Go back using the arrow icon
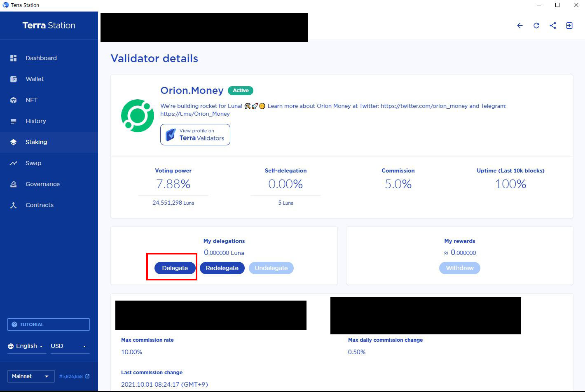Screen dimensions: 585x392 (x=520, y=26)
